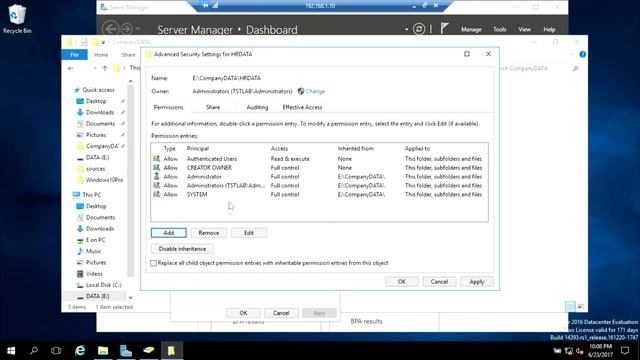The width and height of the screenshot is (640, 360).
Task: Click the Remove permission button
Action: (x=209, y=233)
